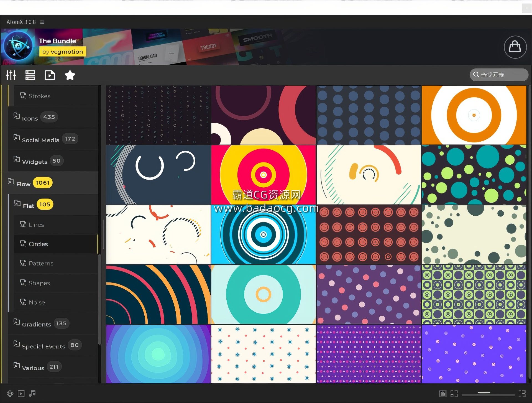Click the large thumbnails size icon

point(522,394)
